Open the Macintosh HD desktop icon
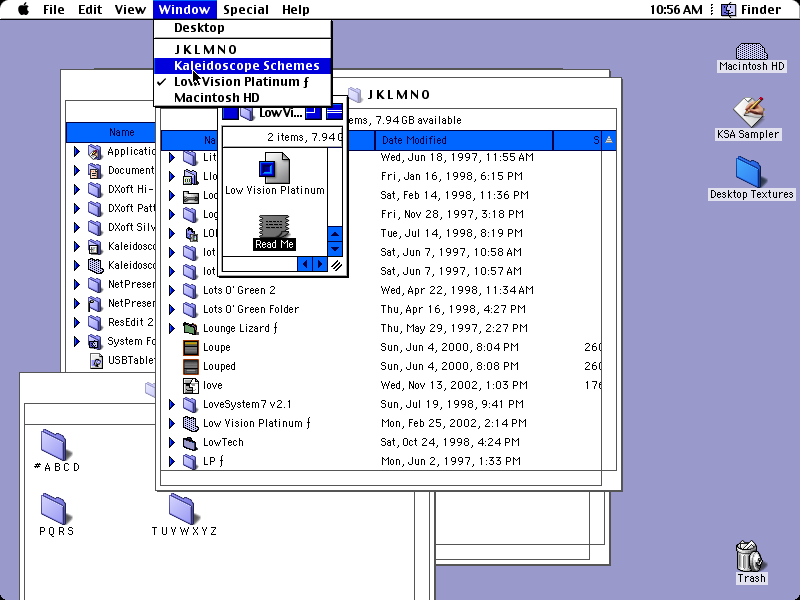The image size is (800, 600). [751, 52]
